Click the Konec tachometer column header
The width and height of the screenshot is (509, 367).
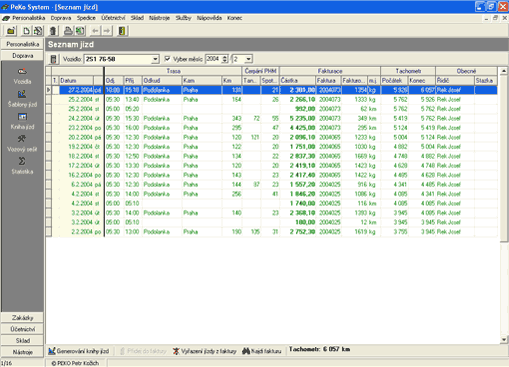[x=422, y=80]
